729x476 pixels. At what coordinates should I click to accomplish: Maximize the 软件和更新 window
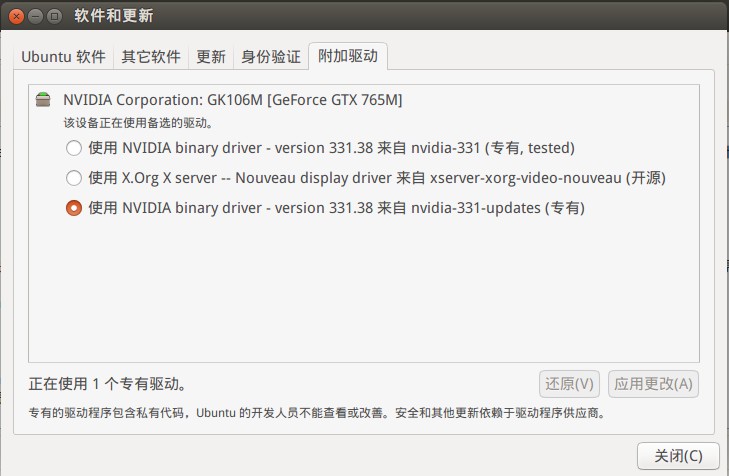pos(54,17)
